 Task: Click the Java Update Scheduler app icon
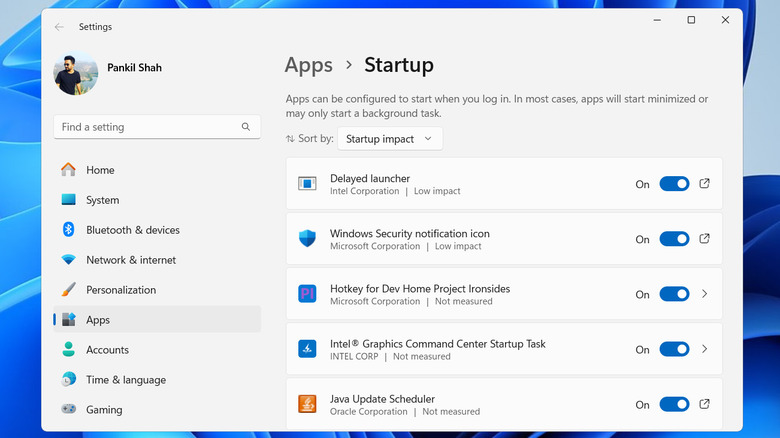point(307,404)
